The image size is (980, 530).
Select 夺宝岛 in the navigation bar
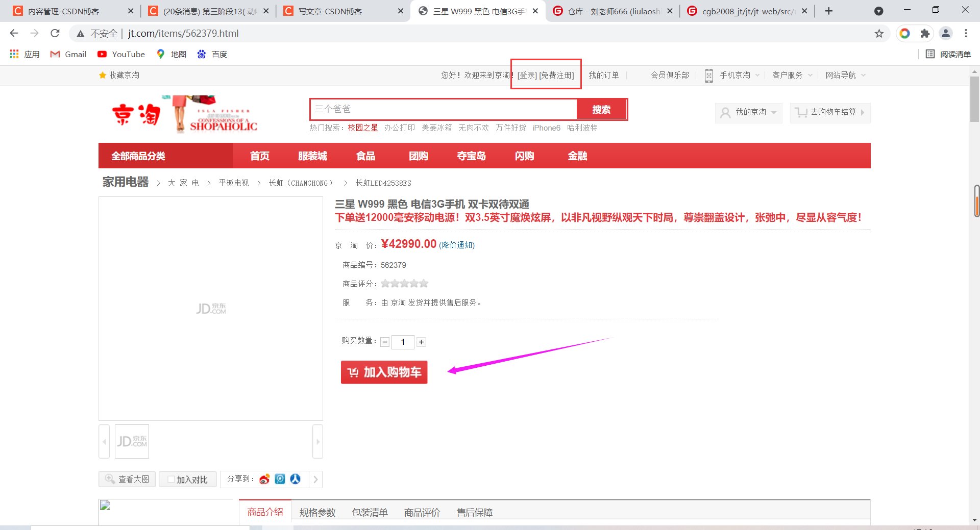(x=472, y=156)
